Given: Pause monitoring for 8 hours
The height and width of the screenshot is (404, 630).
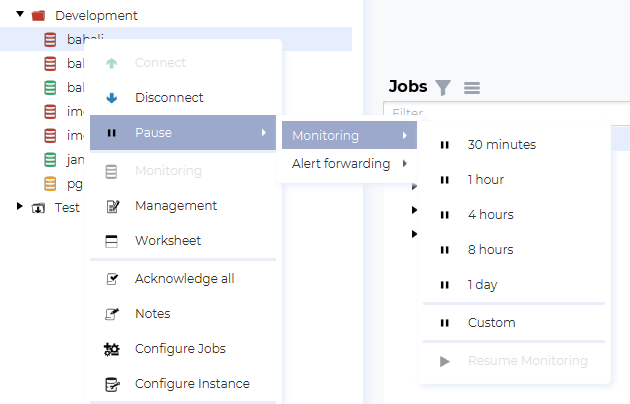Looking at the screenshot, I should click(x=490, y=250).
